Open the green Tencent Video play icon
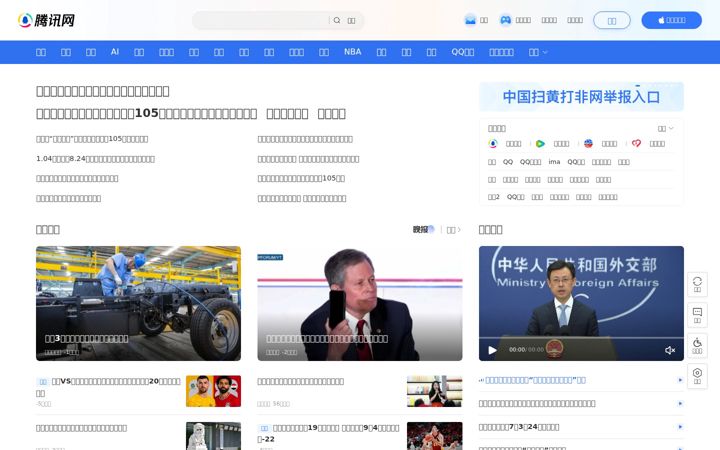This screenshot has height=450, width=720. [540, 144]
